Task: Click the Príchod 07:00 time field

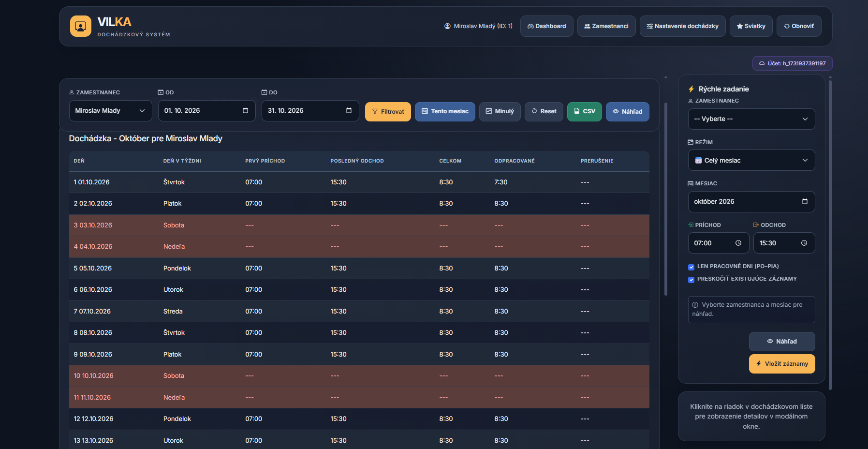Action: [x=719, y=243]
